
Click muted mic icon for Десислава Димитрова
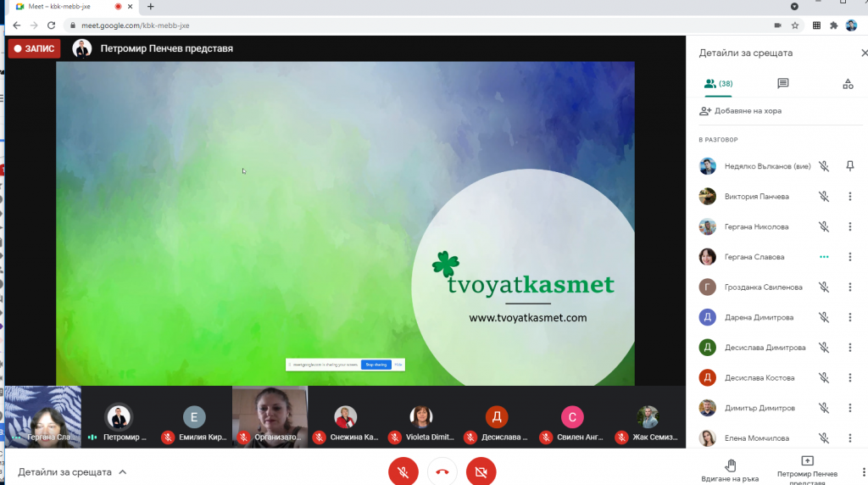point(824,348)
